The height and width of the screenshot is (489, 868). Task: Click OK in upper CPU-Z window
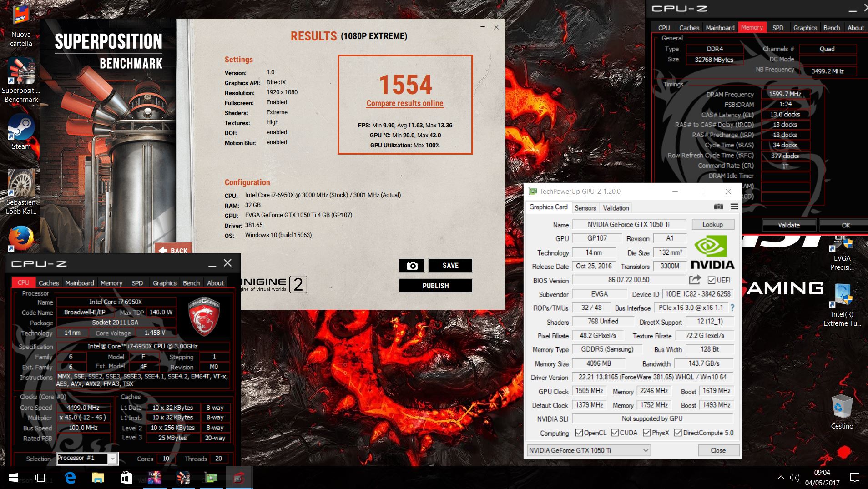click(x=845, y=225)
